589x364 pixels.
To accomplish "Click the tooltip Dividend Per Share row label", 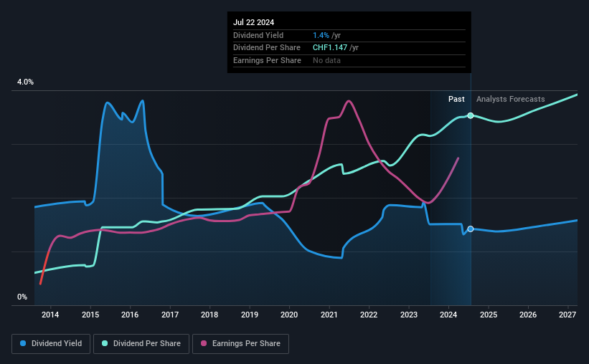I will tap(267, 48).
